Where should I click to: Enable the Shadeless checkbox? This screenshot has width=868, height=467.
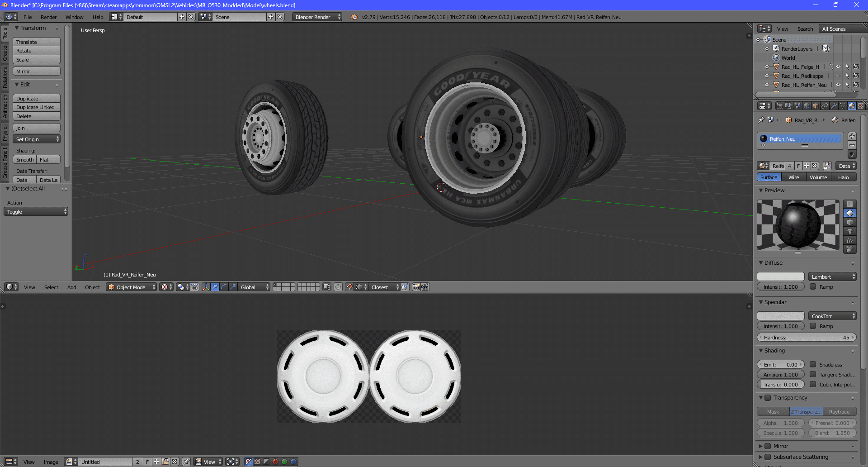pyautogui.click(x=813, y=365)
